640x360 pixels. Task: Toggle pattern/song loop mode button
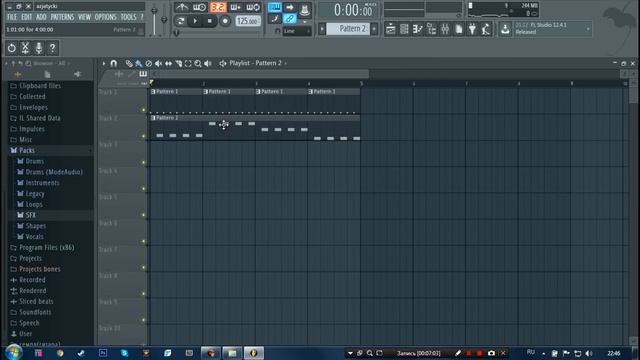181,20
